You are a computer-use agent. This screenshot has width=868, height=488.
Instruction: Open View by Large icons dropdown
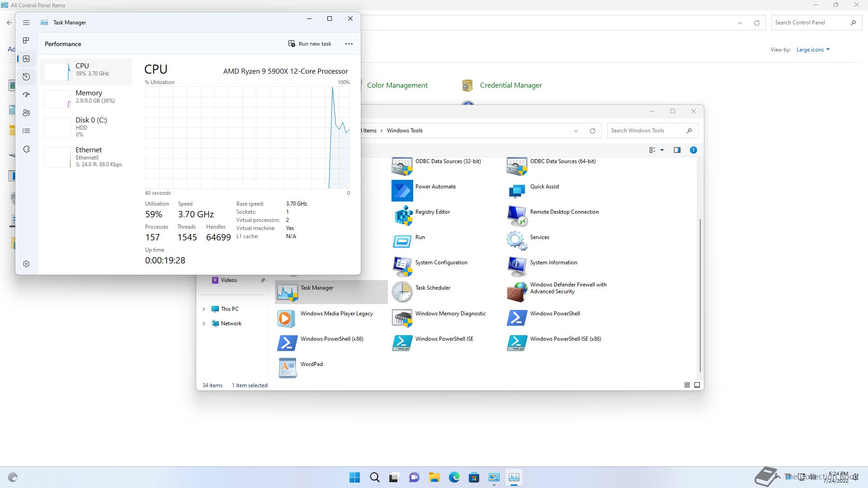[x=813, y=50]
